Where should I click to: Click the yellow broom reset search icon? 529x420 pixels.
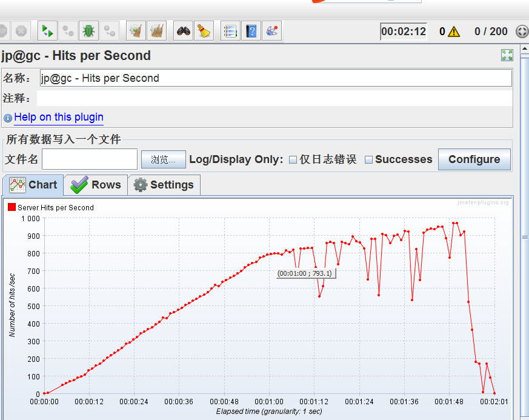point(204,31)
